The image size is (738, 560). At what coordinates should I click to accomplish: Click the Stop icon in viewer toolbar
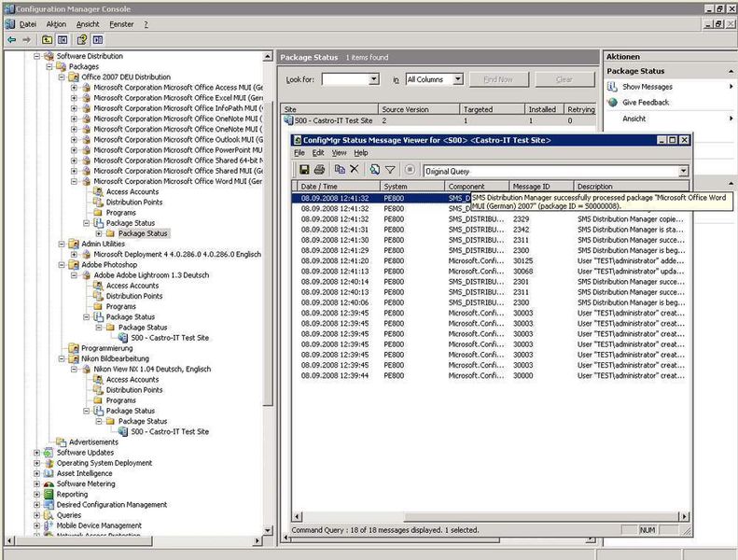410,170
